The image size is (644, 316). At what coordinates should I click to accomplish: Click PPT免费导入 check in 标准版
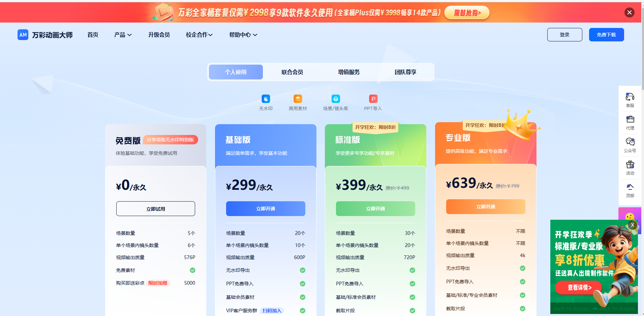click(412, 284)
